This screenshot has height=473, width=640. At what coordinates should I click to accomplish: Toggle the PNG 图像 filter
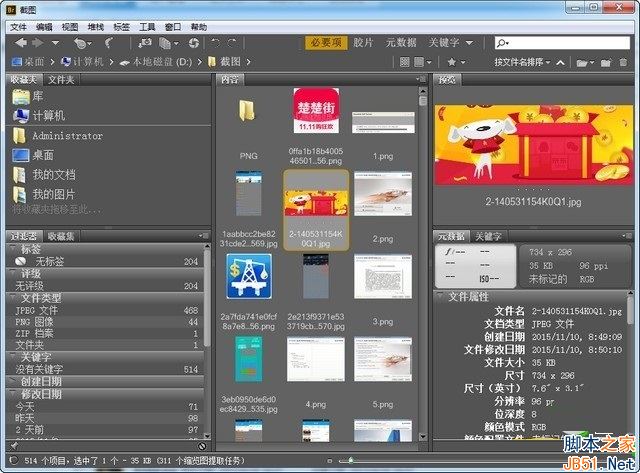tap(105, 322)
